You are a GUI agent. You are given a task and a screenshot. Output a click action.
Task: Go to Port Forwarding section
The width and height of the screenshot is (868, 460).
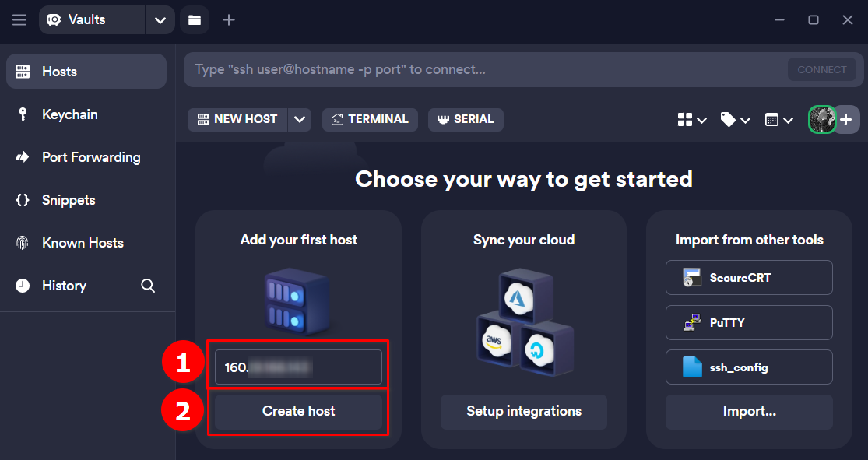[x=86, y=157]
